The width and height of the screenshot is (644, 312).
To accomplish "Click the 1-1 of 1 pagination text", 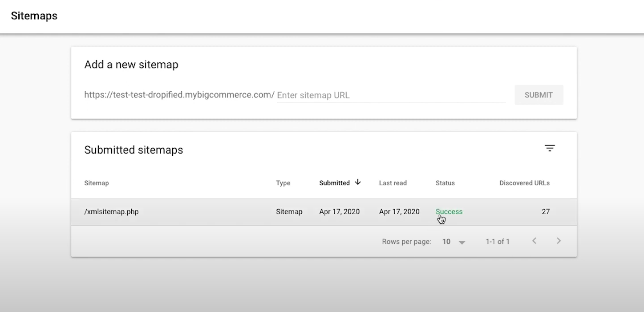I will click(x=498, y=242).
